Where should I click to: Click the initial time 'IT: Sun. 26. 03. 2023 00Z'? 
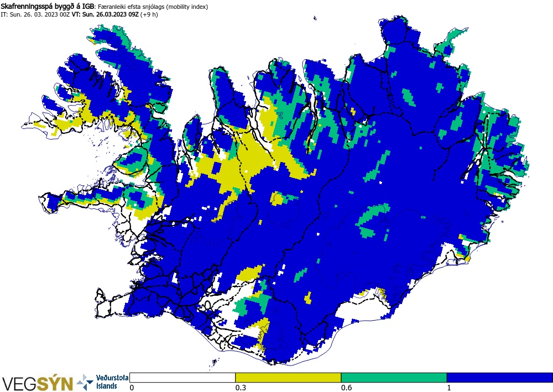pos(35,15)
